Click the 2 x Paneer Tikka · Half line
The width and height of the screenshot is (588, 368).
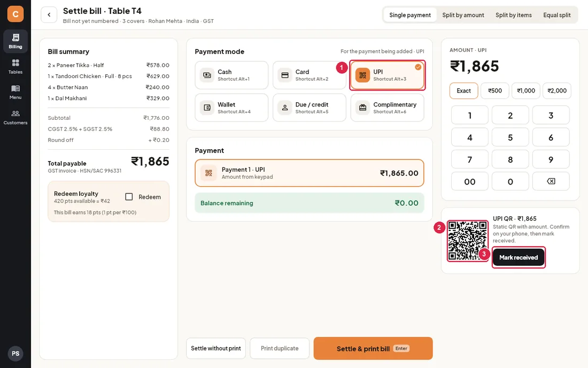109,65
